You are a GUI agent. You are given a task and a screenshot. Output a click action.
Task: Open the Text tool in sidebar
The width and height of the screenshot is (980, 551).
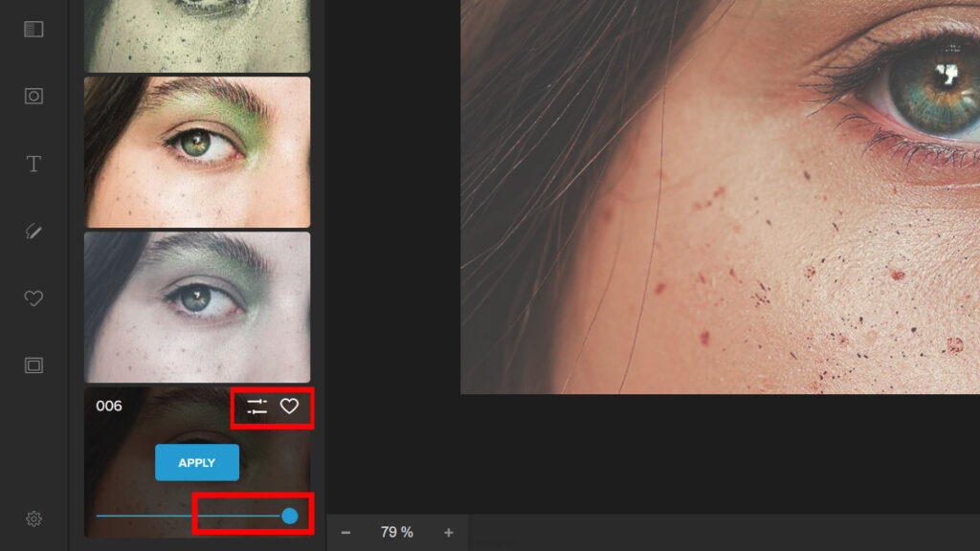[33, 164]
